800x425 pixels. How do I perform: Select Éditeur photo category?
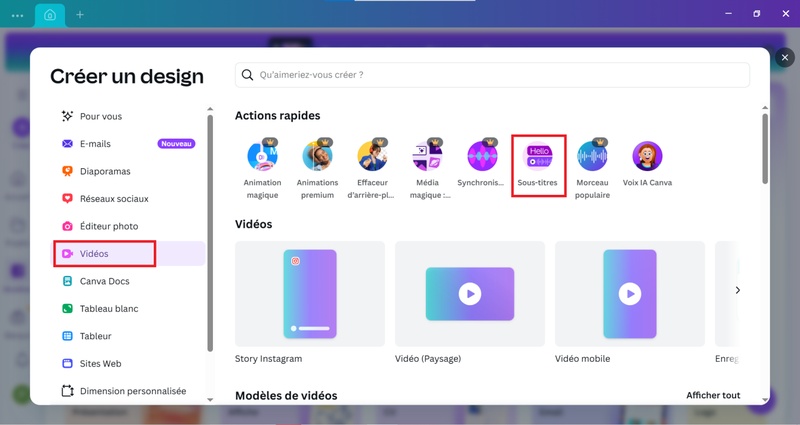[129, 226]
